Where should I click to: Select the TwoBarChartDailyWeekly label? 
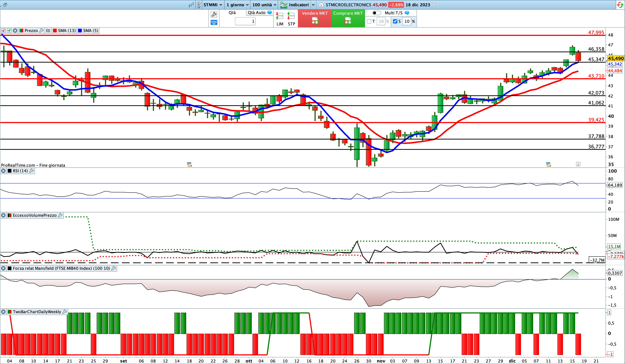pyautogui.click(x=37, y=312)
